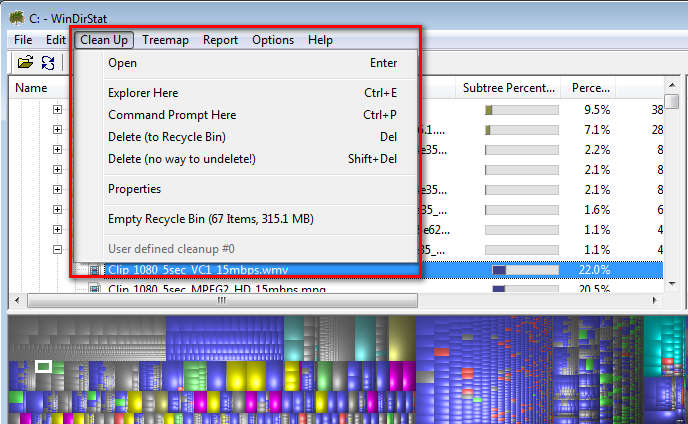Click the 7.1% subtree percentage bar
Viewport: 688px width, 424px height.
[522, 130]
